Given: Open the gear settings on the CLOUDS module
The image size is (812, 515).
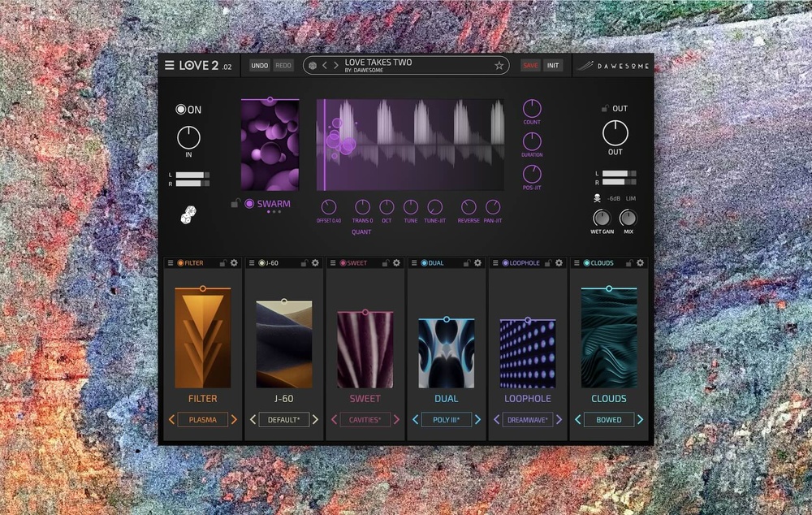Looking at the screenshot, I should 640,263.
